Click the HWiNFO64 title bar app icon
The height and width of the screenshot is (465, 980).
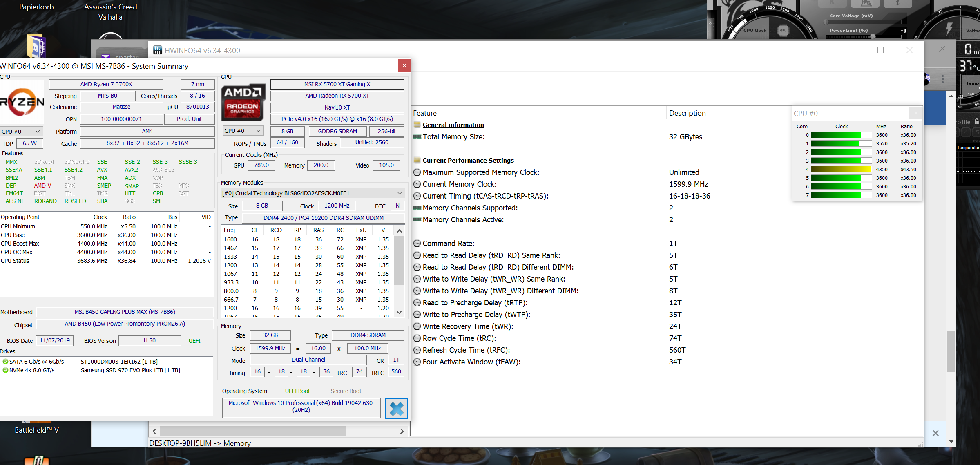[x=158, y=50]
